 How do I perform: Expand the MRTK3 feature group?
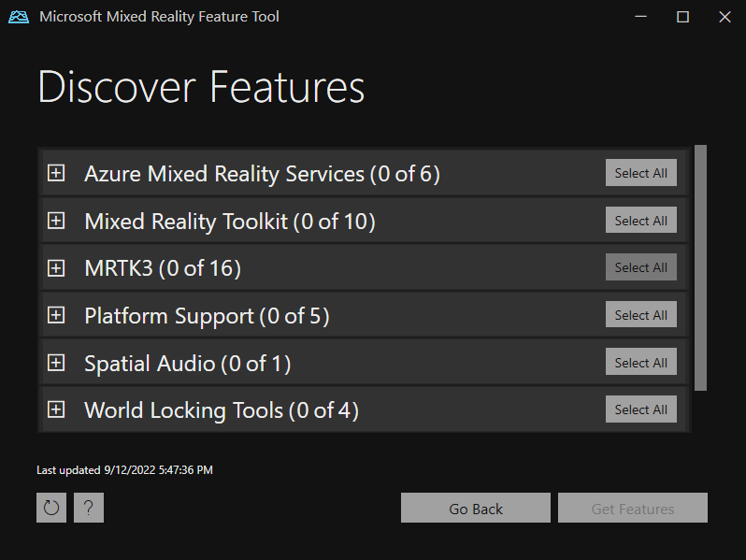[x=56, y=268]
